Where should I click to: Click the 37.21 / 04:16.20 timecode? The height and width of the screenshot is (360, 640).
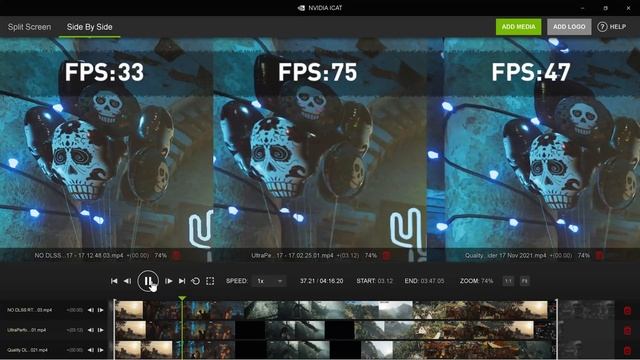pos(321,281)
